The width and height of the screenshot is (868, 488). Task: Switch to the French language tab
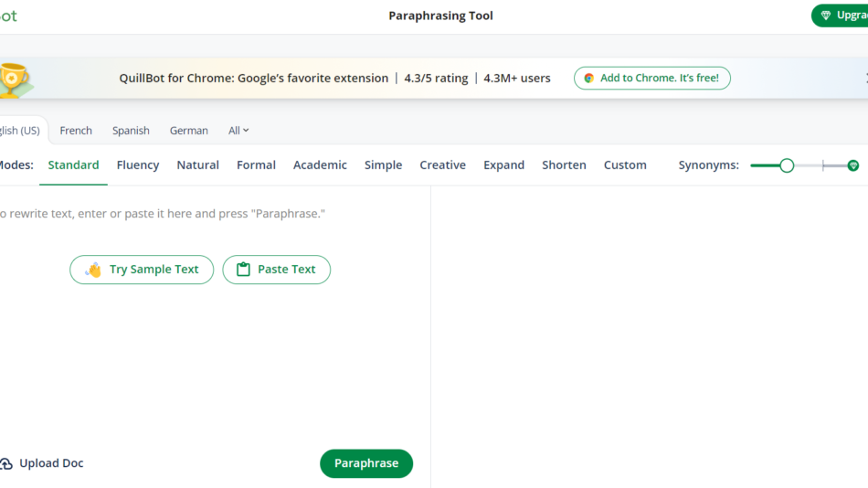76,131
